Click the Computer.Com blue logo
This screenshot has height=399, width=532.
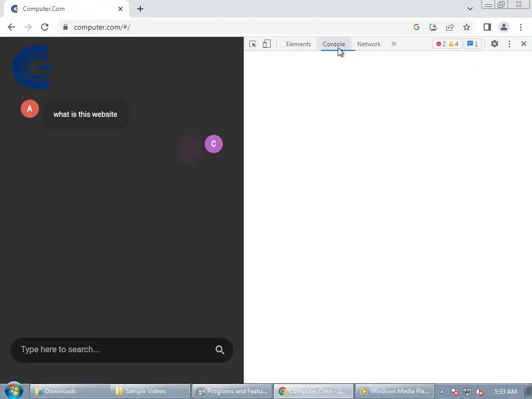pyautogui.click(x=32, y=67)
